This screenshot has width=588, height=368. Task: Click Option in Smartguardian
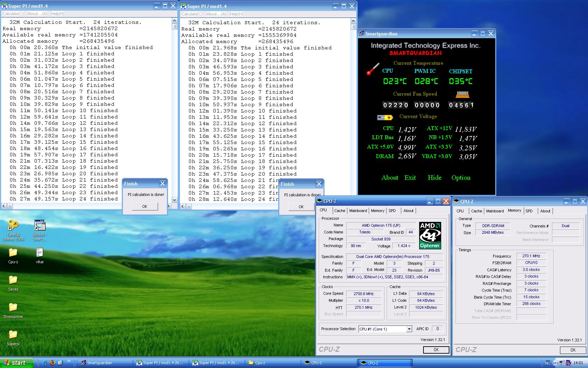(x=461, y=178)
